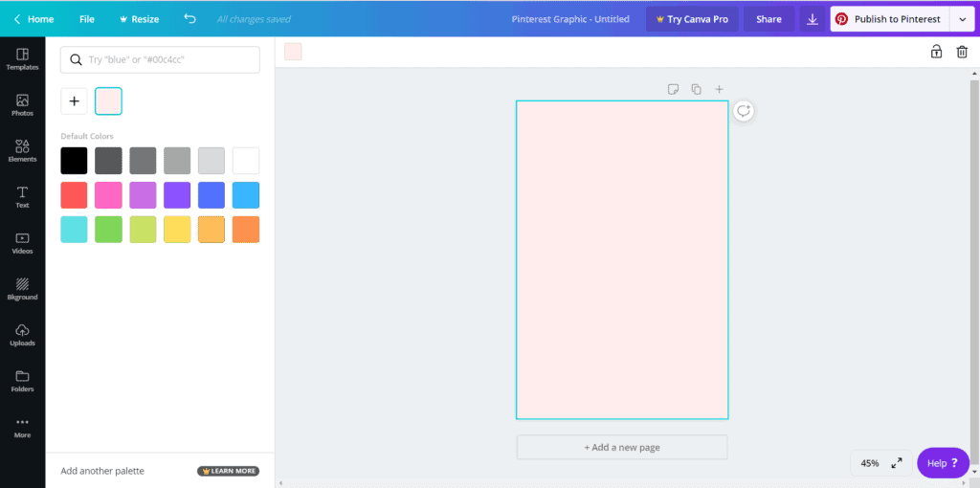Open the Elements sidebar panel
Screen dimensions: 980x488
pyautogui.click(x=23, y=151)
